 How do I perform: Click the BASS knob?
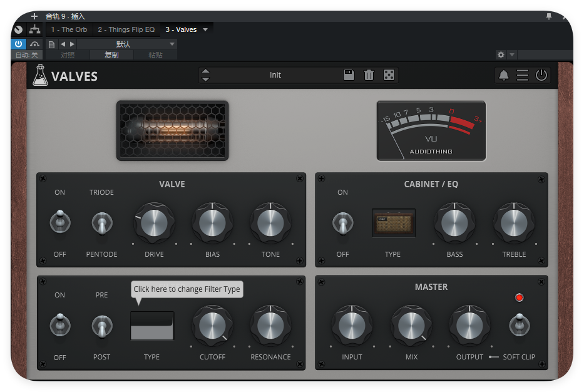454,223
